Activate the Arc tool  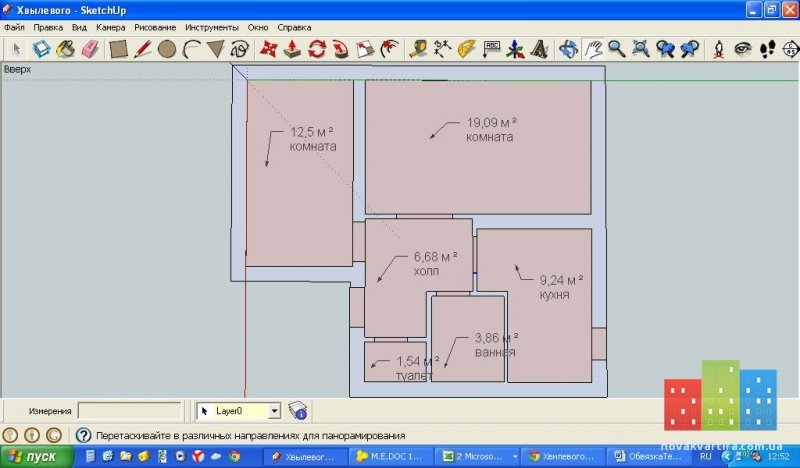191,50
